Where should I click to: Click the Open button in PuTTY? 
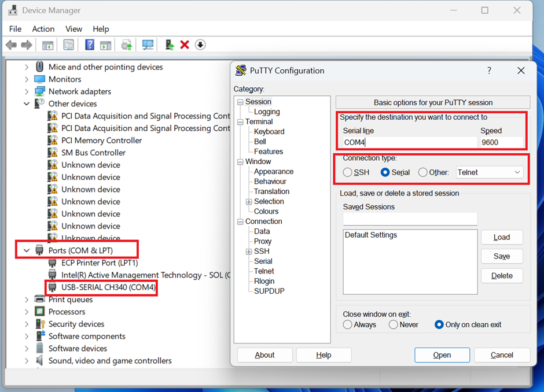pos(442,355)
